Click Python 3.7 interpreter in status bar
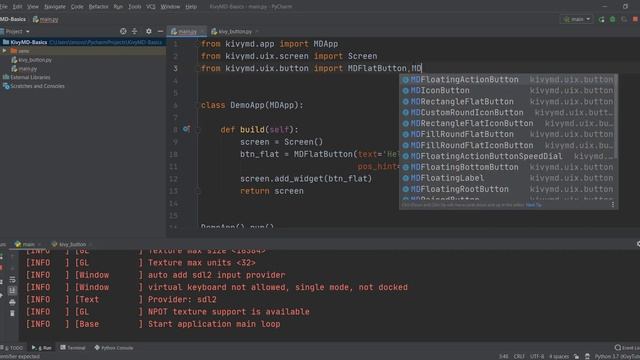 (617, 356)
